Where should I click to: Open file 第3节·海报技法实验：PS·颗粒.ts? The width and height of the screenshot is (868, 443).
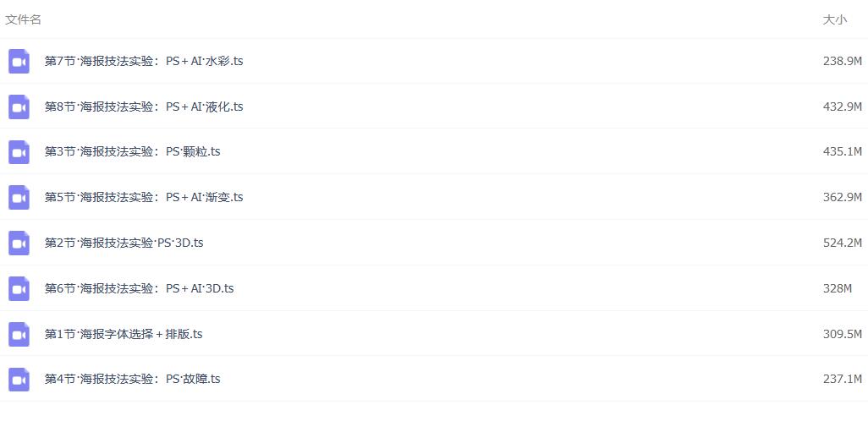pyautogui.click(x=132, y=152)
